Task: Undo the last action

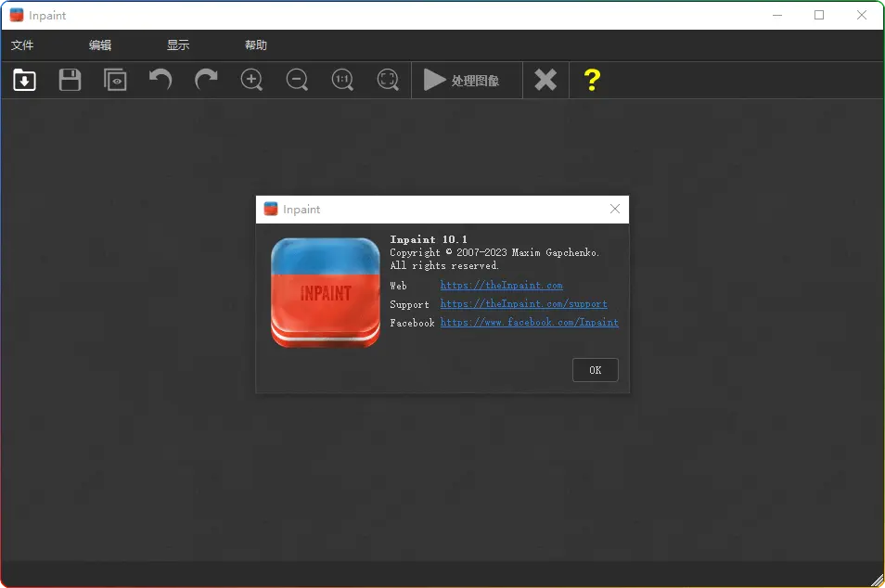Action: (x=160, y=81)
